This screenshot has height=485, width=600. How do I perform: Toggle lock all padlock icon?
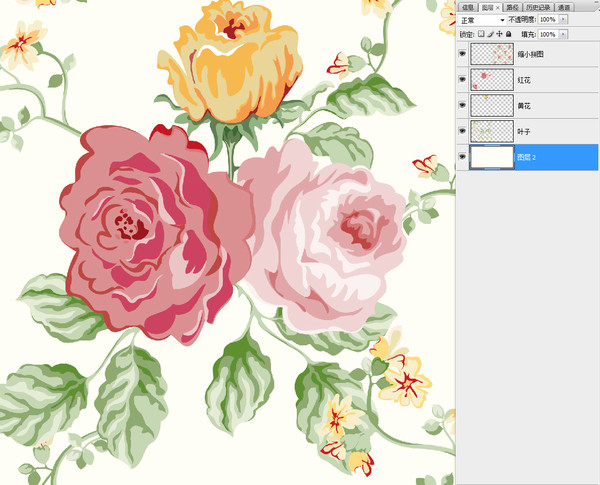coord(509,34)
